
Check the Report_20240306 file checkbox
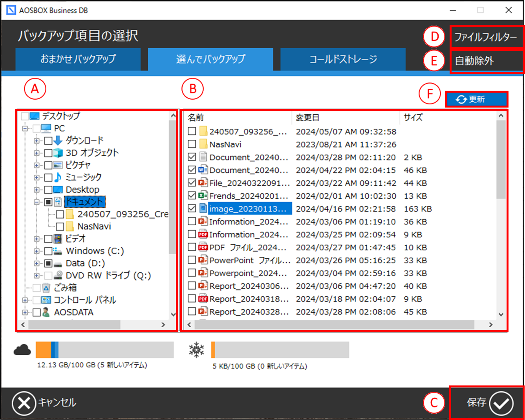[192, 286]
